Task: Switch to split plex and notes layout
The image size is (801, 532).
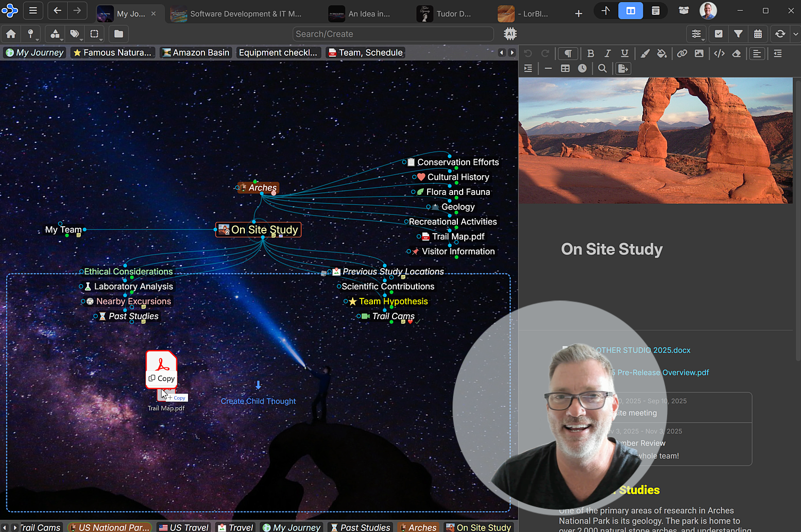Action: [x=630, y=11]
